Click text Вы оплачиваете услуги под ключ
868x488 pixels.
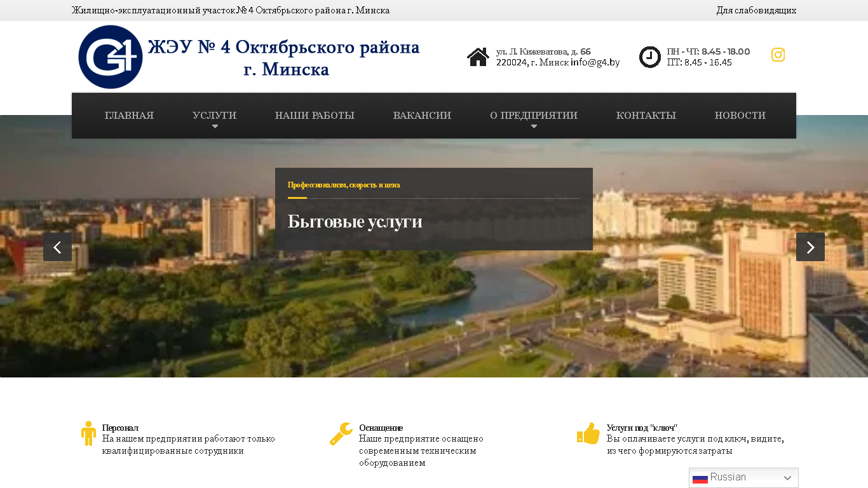click(x=695, y=445)
